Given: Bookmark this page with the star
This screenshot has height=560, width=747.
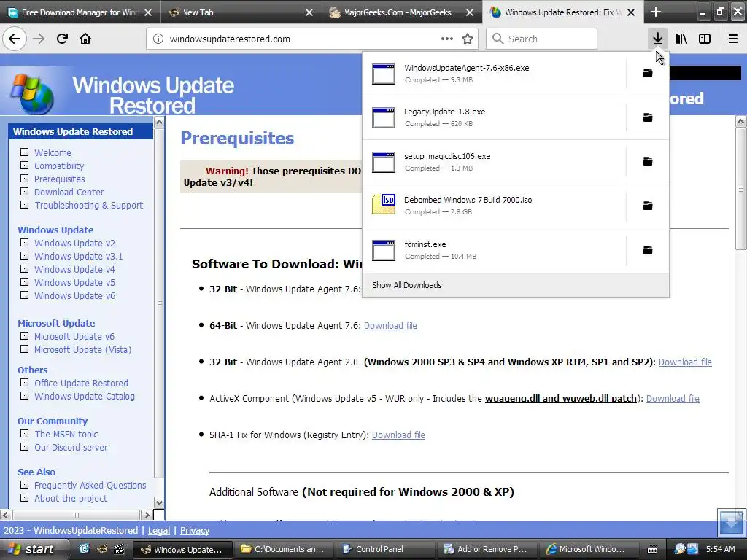Looking at the screenshot, I should 468,39.
